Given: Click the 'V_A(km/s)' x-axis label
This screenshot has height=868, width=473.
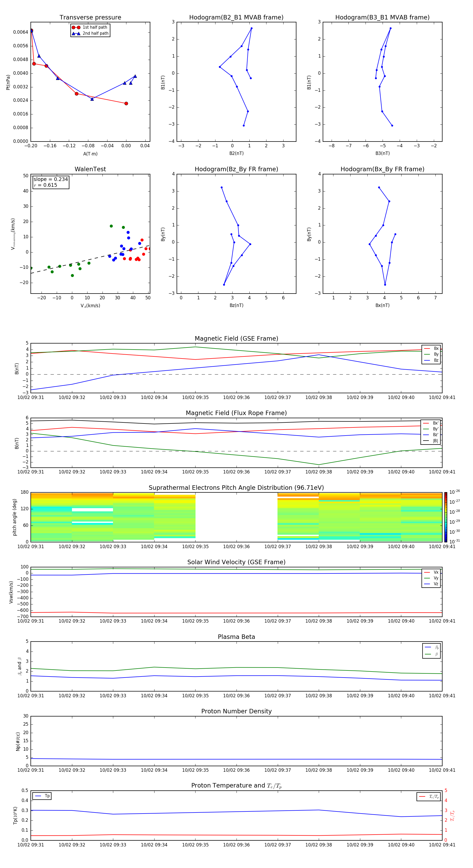Looking at the screenshot, I should pos(90,306).
